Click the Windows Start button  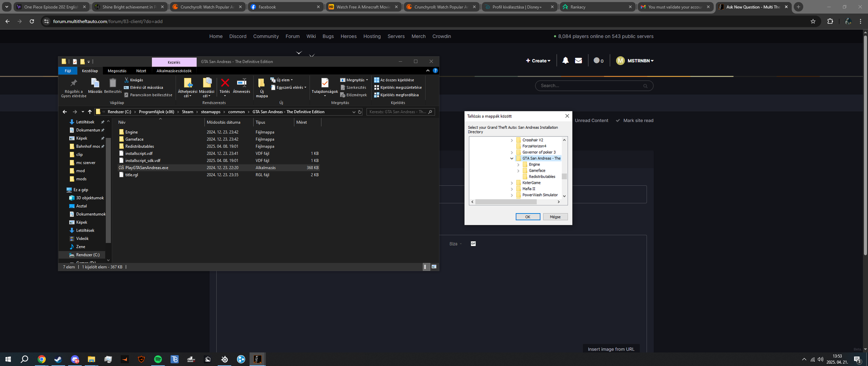pyautogui.click(x=8, y=359)
